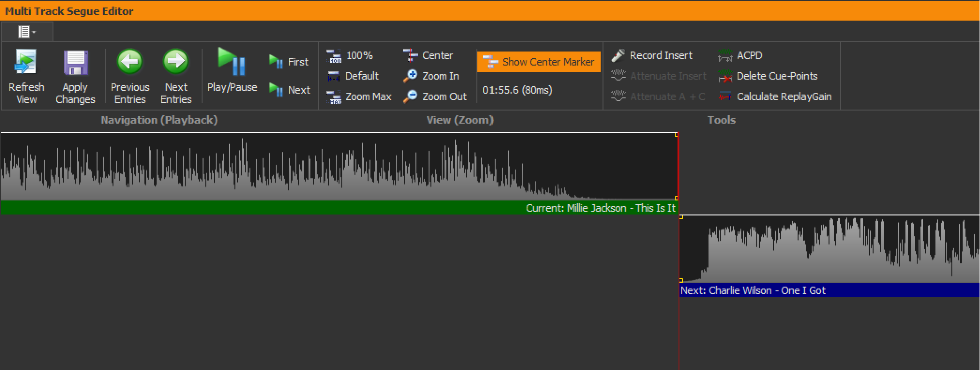980x370 pixels.
Task: Click the Tools group label
Action: (722, 120)
